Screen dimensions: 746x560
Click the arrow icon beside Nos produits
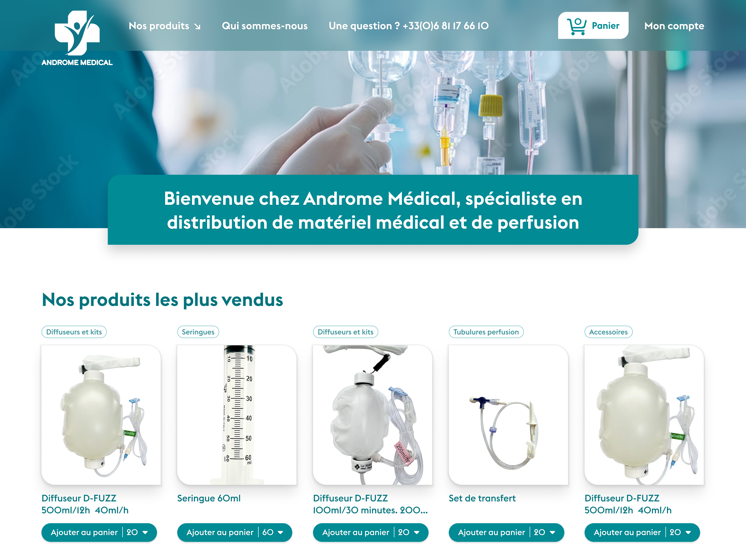(197, 26)
